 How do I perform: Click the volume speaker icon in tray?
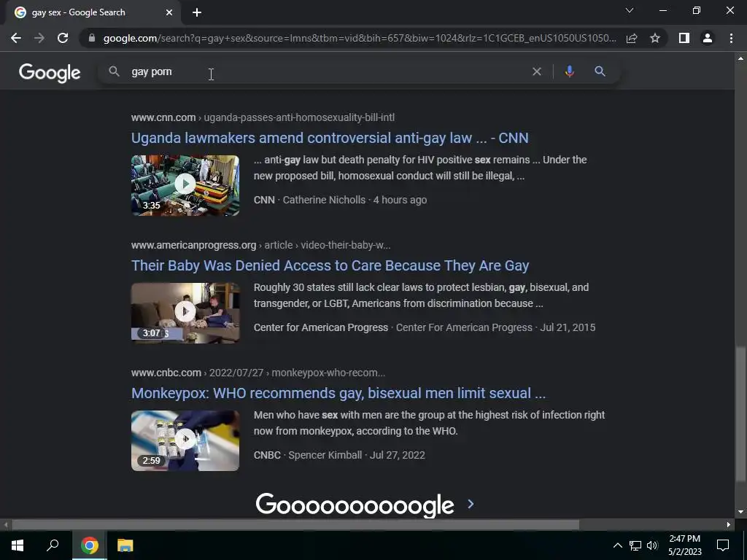click(x=652, y=545)
